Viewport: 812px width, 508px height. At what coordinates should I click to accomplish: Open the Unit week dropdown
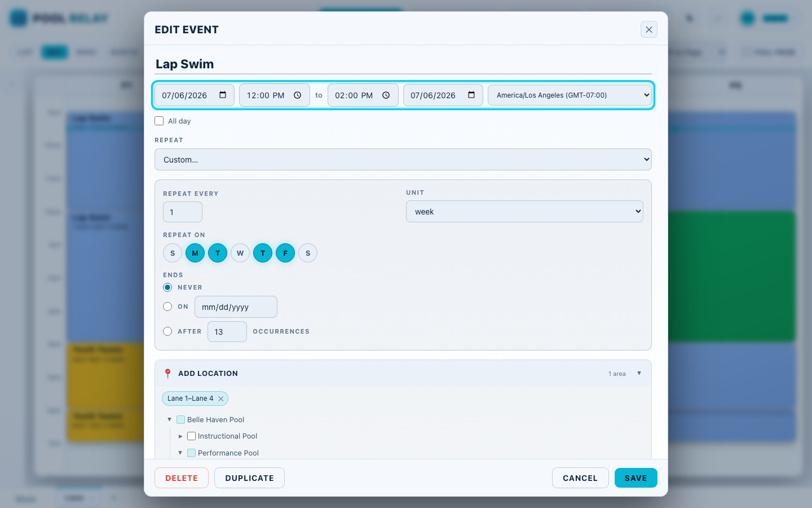point(524,212)
